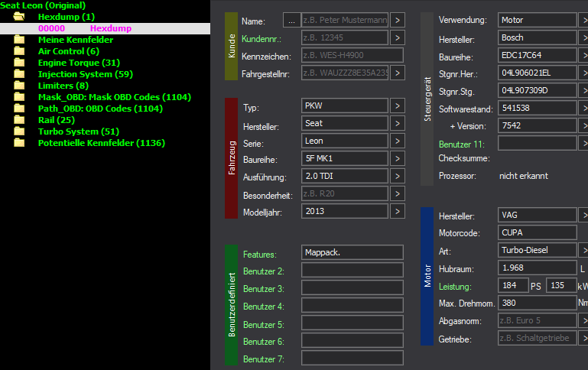This screenshot has width=588, height=370.
Task: Click the Leistung PS field showing 184
Action: pyautogui.click(x=513, y=285)
